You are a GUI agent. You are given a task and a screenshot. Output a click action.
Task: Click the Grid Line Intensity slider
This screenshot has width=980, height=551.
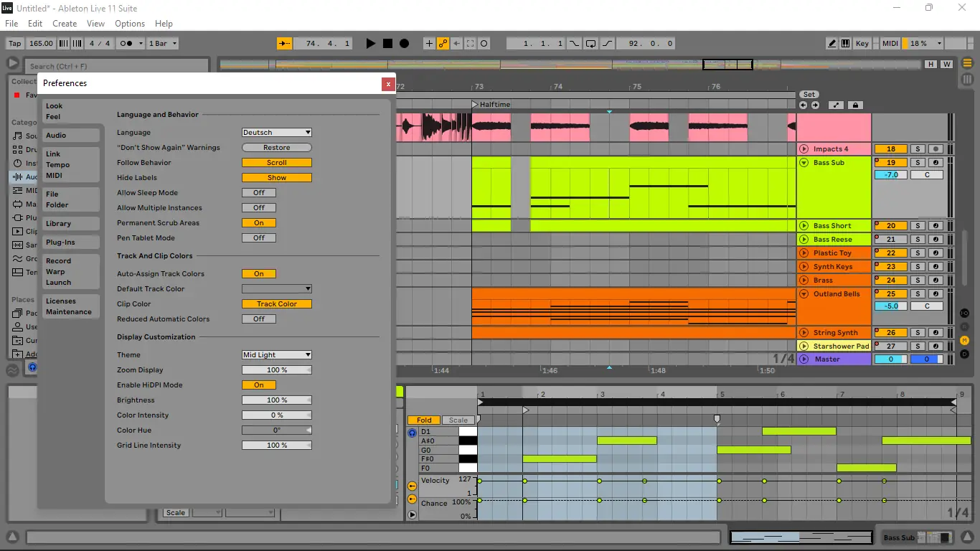(277, 446)
